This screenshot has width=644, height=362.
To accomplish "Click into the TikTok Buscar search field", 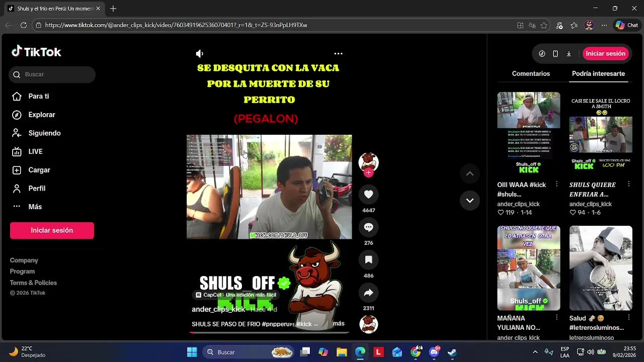I will 52,74.
